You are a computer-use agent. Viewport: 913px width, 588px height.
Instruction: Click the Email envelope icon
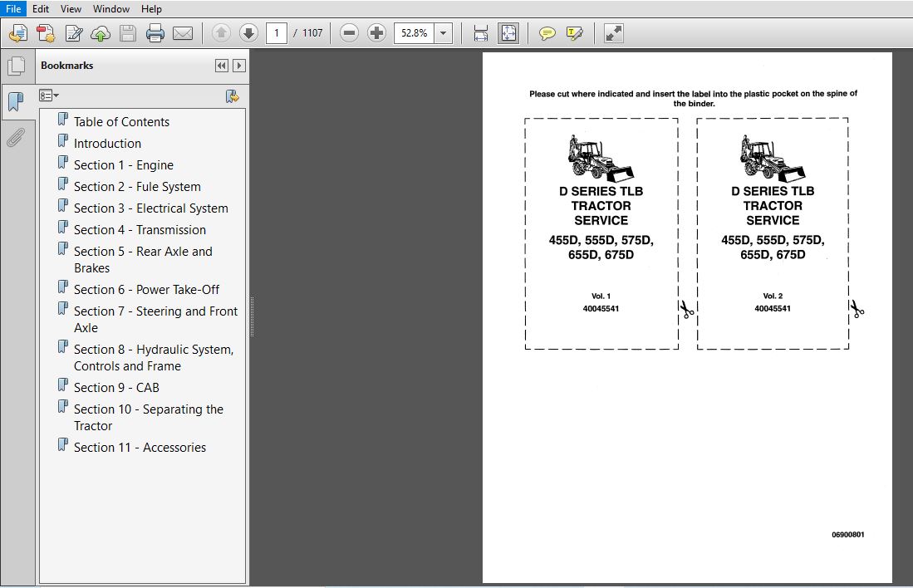183,33
